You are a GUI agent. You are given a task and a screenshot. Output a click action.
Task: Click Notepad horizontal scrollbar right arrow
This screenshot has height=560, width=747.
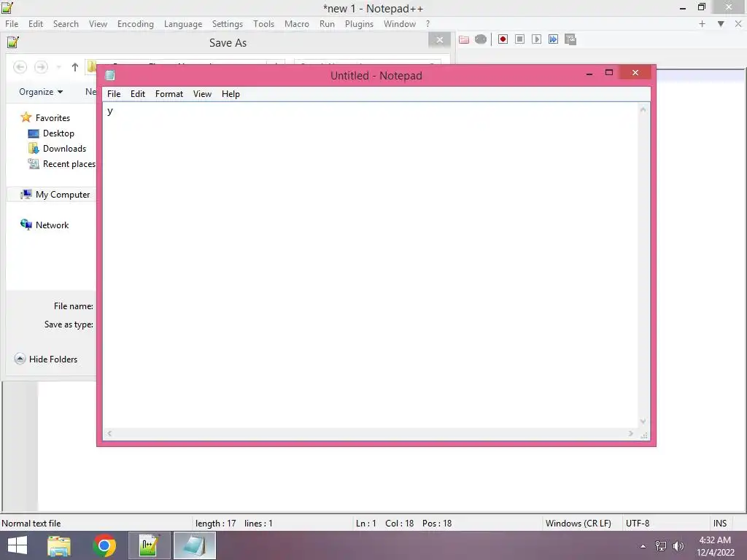(631, 433)
